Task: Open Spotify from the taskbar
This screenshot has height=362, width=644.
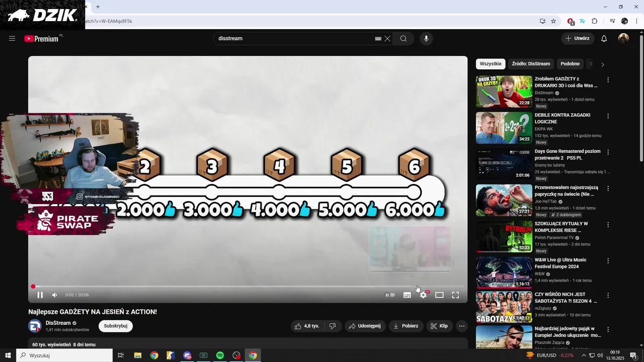Action: [220, 355]
